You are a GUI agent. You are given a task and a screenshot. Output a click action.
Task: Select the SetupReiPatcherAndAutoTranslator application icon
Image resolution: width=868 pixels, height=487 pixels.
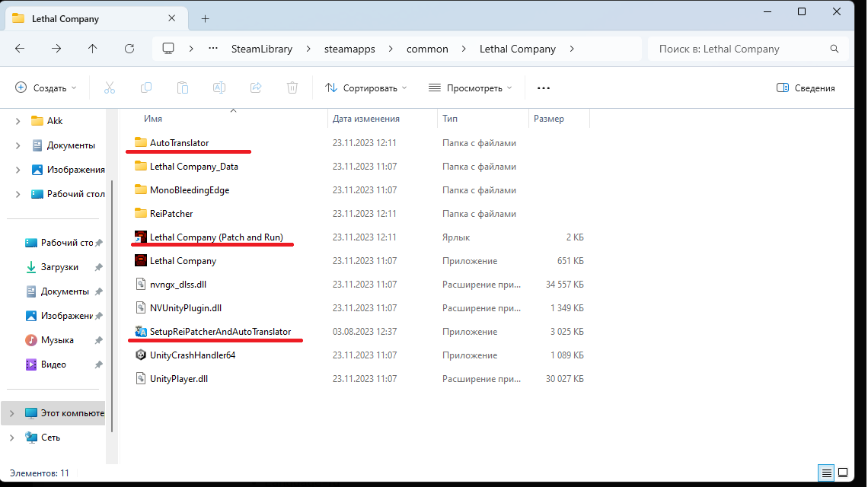click(141, 332)
